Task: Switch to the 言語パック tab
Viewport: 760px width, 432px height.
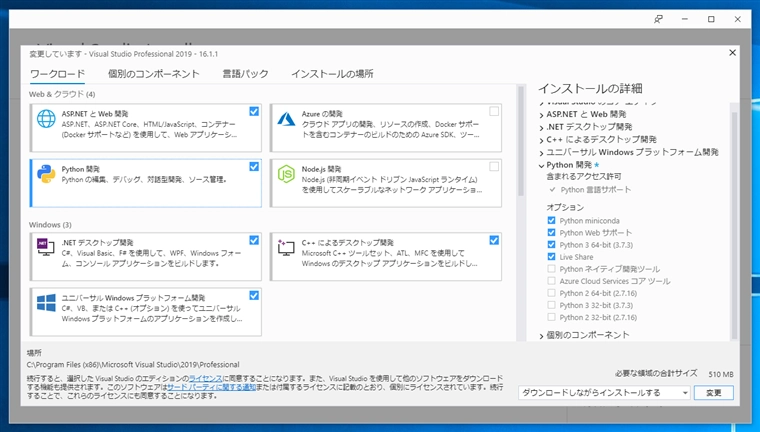Action: [x=245, y=74]
